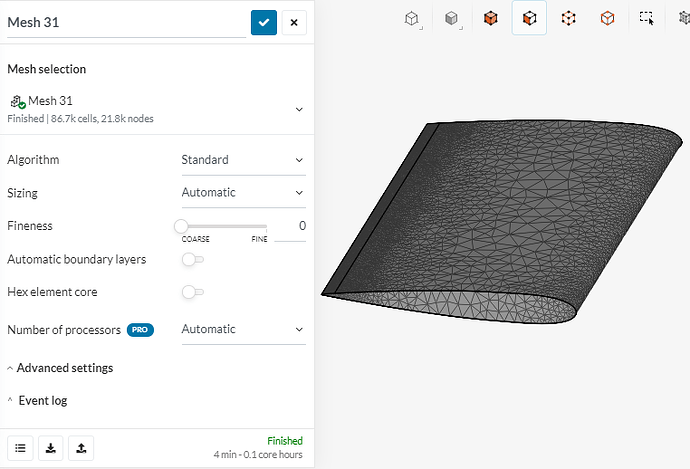The height and width of the screenshot is (469, 690).
Task: Expand the Advanced settings section
Action: tap(64, 368)
